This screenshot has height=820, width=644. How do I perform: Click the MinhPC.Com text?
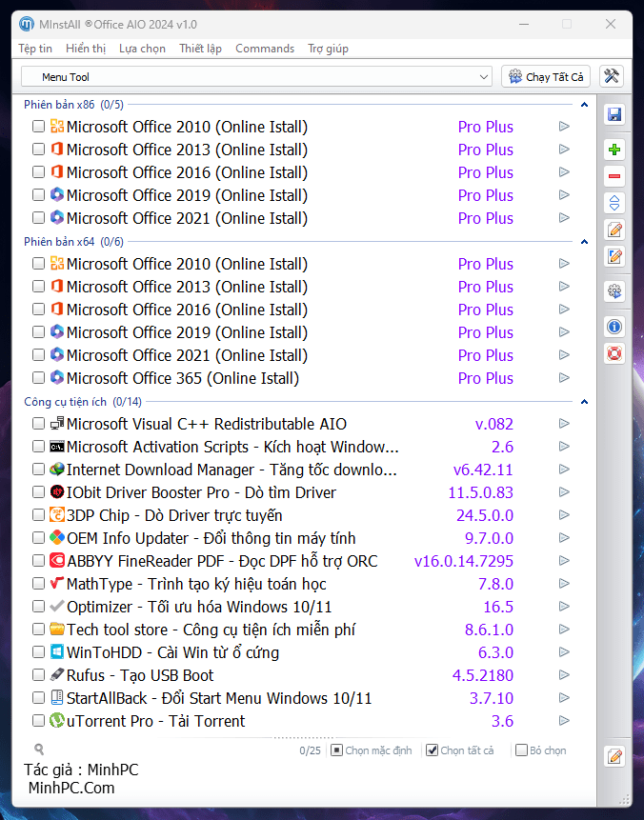[71, 788]
